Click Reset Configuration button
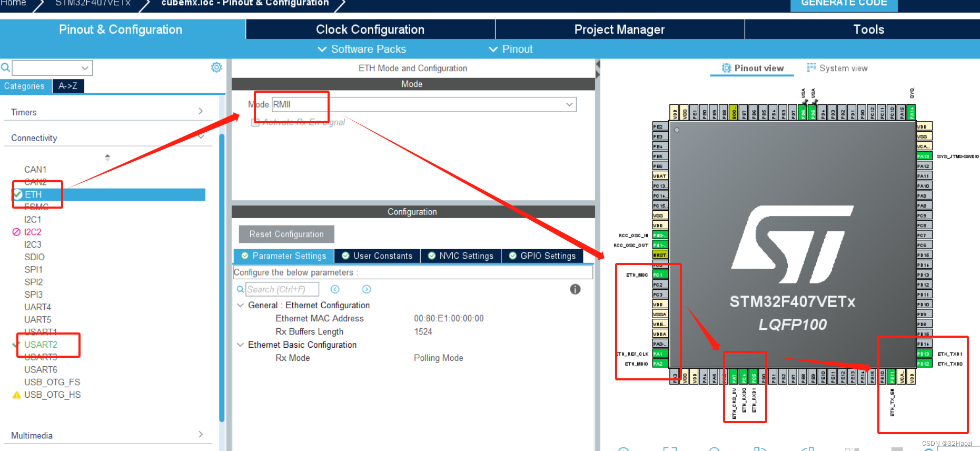The width and height of the screenshot is (980, 451). (x=286, y=234)
